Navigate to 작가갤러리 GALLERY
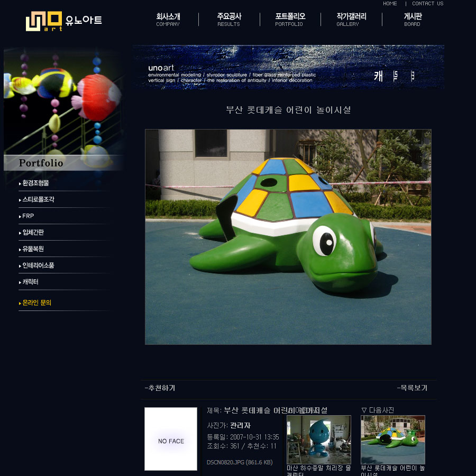Screen dimensions: 476x476 [x=351, y=20]
